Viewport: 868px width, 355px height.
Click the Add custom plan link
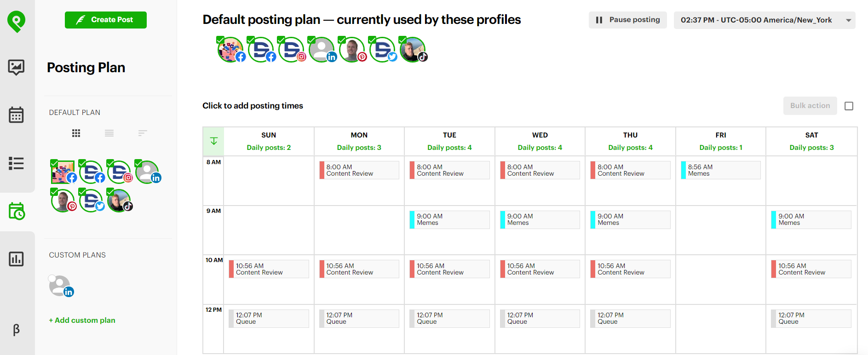pos(81,320)
